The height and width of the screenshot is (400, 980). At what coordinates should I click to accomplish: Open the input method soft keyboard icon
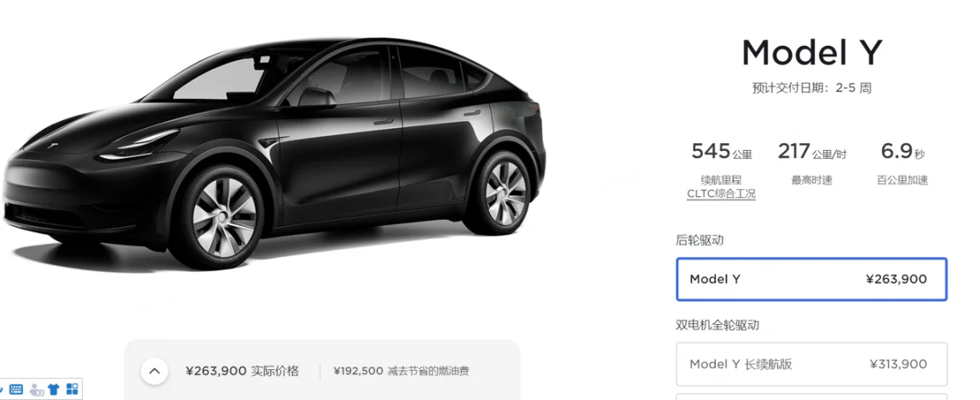click(17, 389)
